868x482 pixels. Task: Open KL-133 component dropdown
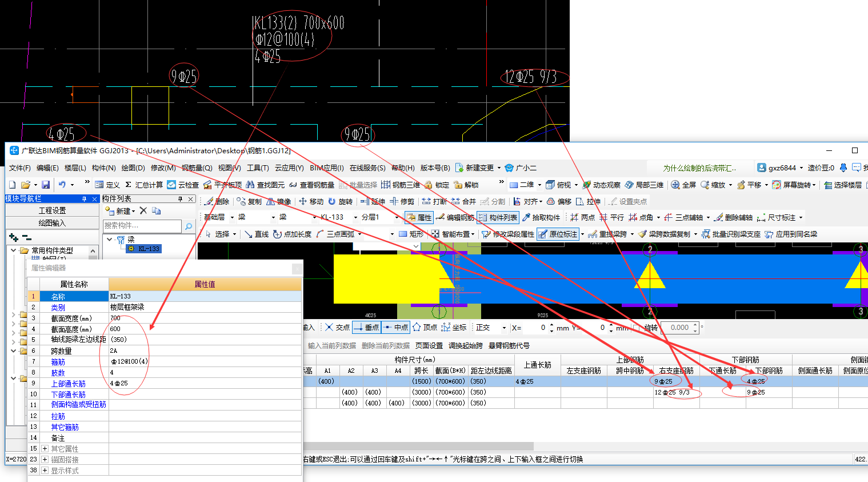click(x=355, y=217)
